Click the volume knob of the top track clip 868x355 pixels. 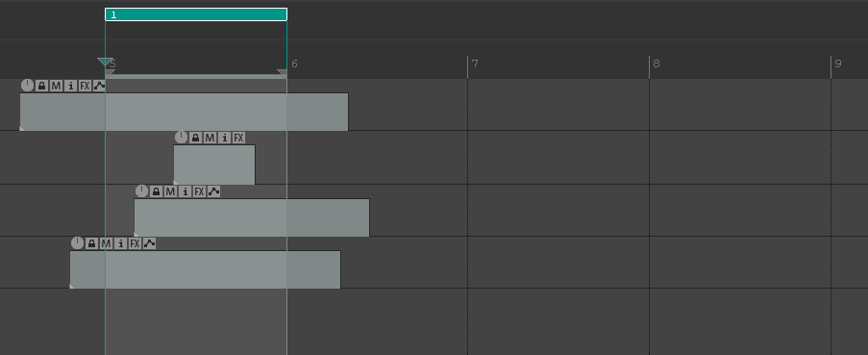tap(28, 86)
